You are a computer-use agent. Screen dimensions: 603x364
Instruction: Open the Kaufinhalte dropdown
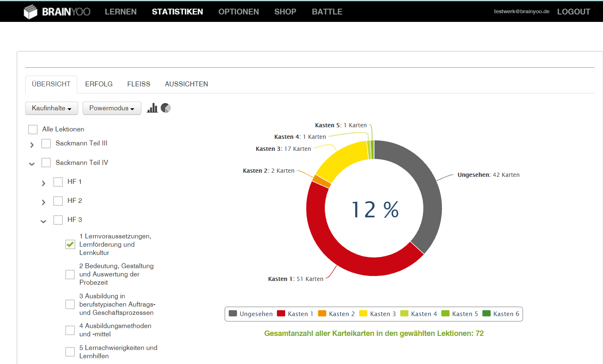[52, 108]
